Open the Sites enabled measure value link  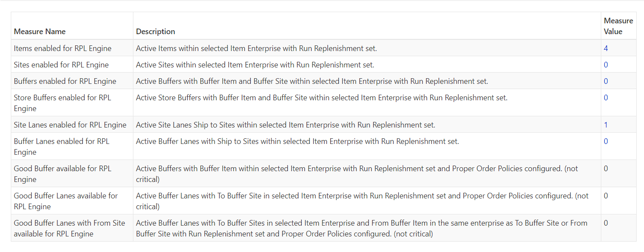pos(606,65)
